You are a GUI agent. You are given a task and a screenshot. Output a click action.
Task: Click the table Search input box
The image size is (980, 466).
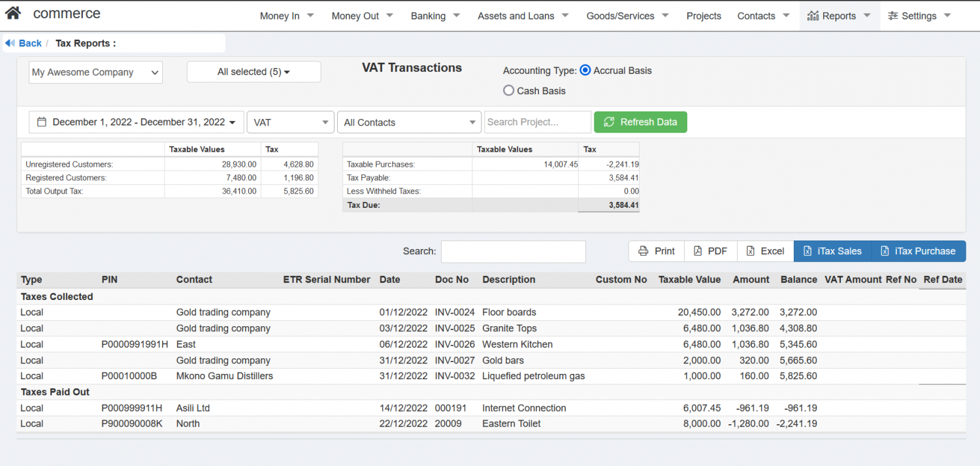pos(514,252)
